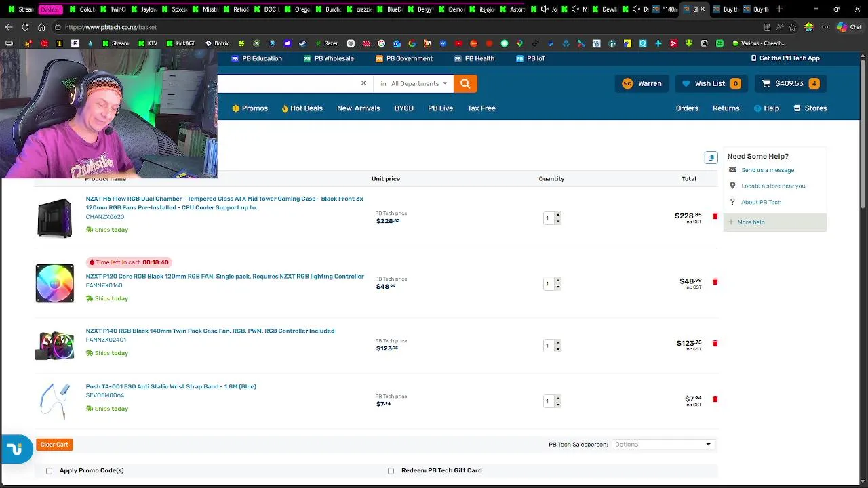Go to New Arrivals
Screen dimensions: 868x488
[358, 108]
